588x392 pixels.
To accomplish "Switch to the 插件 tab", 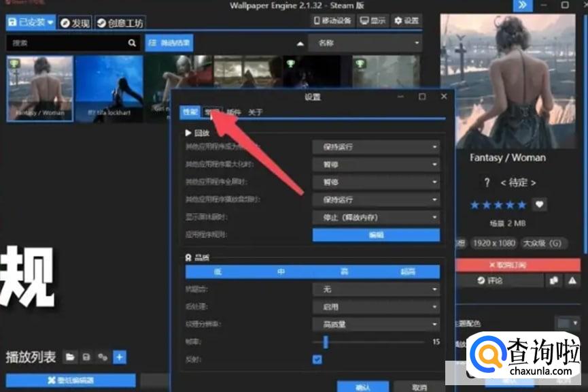I will pyautogui.click(x=234, y=112).
